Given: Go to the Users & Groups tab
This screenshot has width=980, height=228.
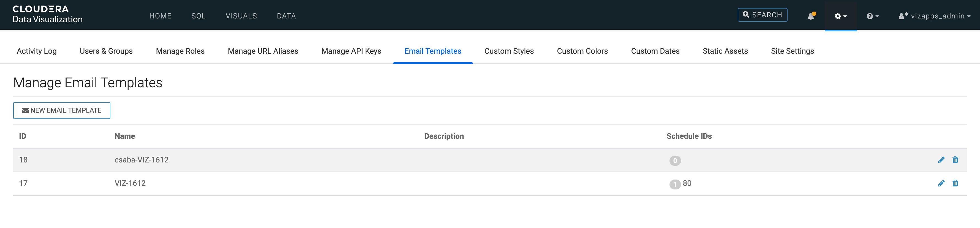Looking at the screenshot, I should (106, 51).
